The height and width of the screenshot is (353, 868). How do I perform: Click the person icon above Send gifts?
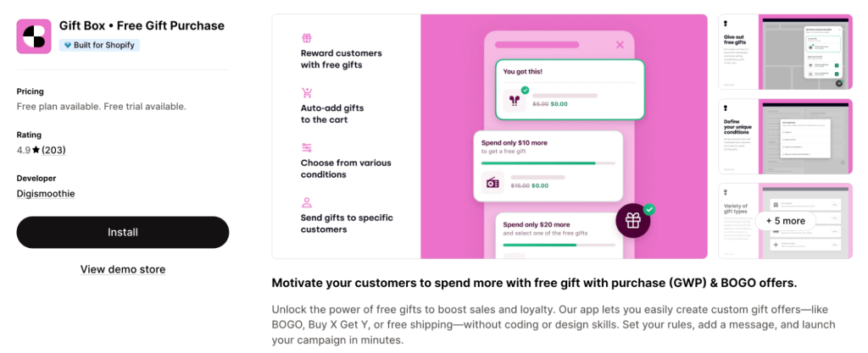[x=307, y=203]
